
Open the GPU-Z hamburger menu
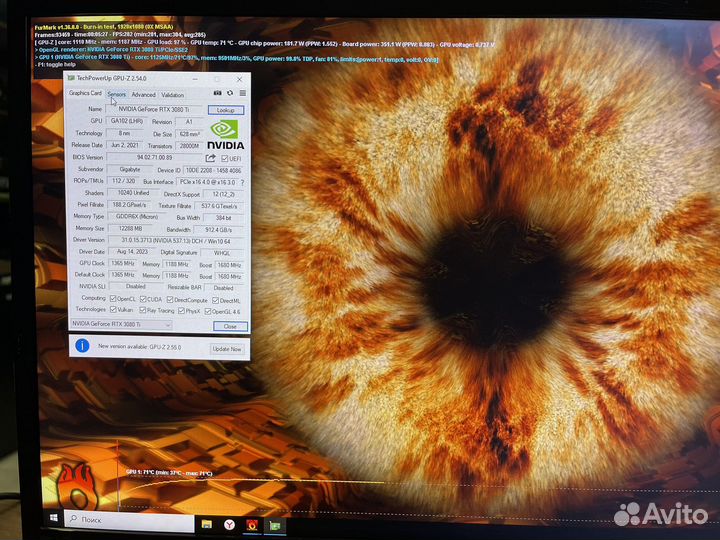tap(242, 93)
